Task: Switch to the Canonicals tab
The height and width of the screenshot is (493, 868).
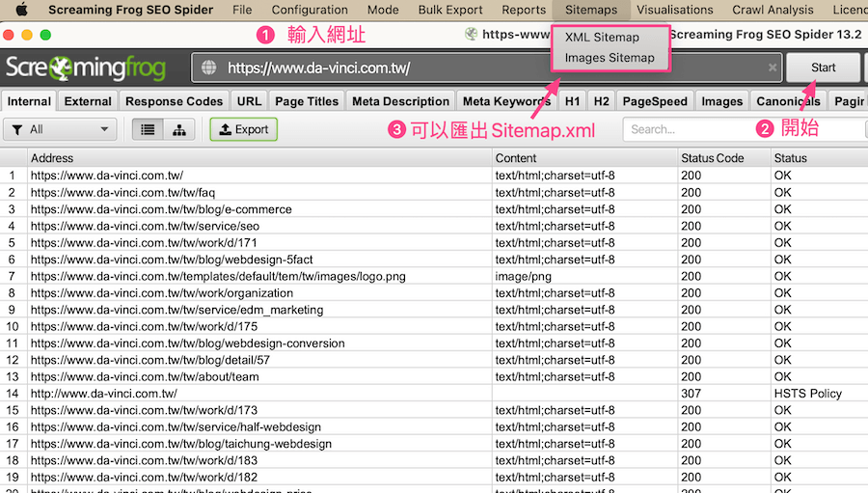Action: 788,101
